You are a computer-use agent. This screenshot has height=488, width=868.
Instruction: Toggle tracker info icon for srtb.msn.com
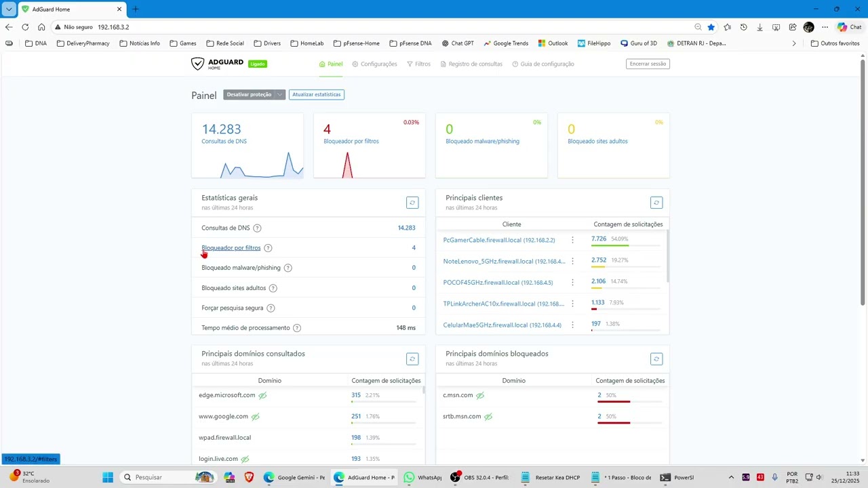click(x=488, y=416)
